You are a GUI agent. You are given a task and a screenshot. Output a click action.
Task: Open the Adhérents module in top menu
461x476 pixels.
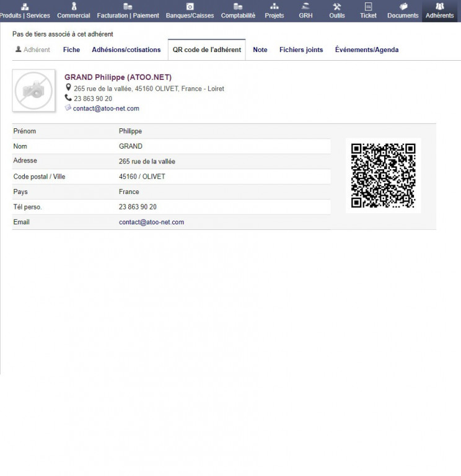(439, 11)
